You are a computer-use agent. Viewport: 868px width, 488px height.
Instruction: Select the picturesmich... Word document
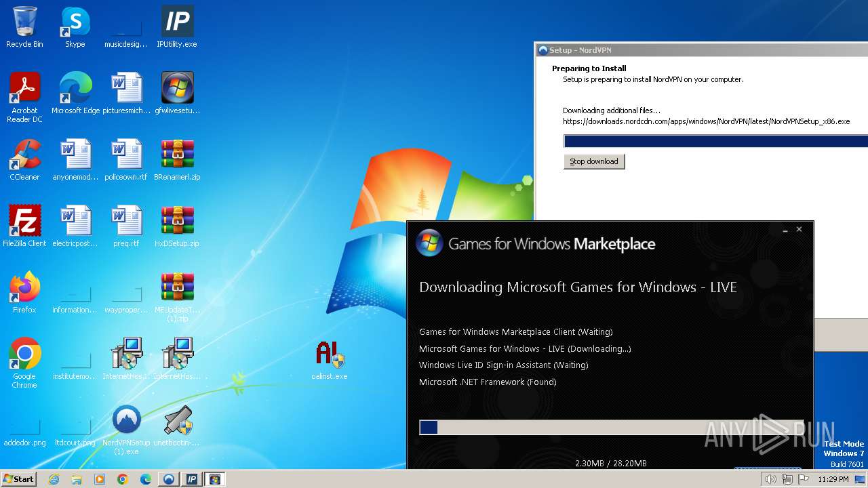point(126,94)
